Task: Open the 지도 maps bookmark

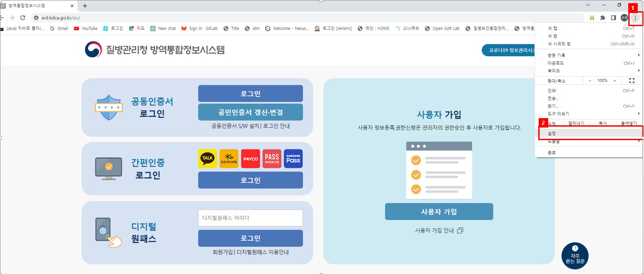Action: coord(137,28)
